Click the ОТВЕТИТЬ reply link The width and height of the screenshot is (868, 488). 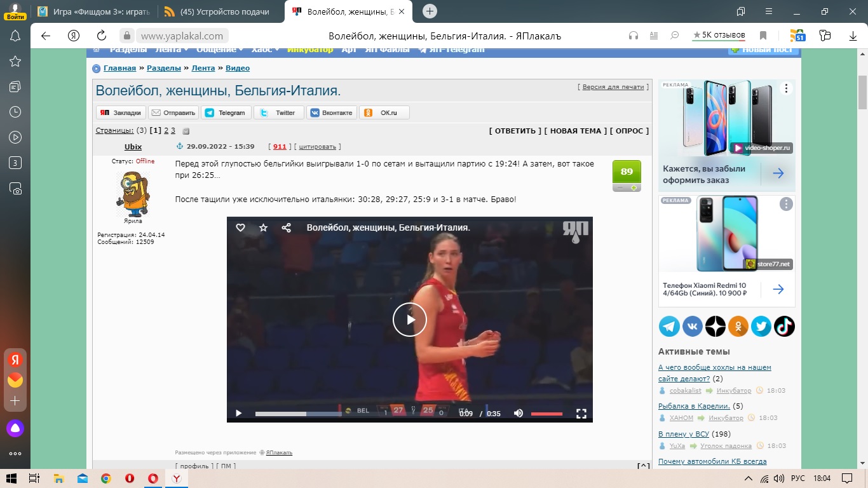tap(515, 131)
